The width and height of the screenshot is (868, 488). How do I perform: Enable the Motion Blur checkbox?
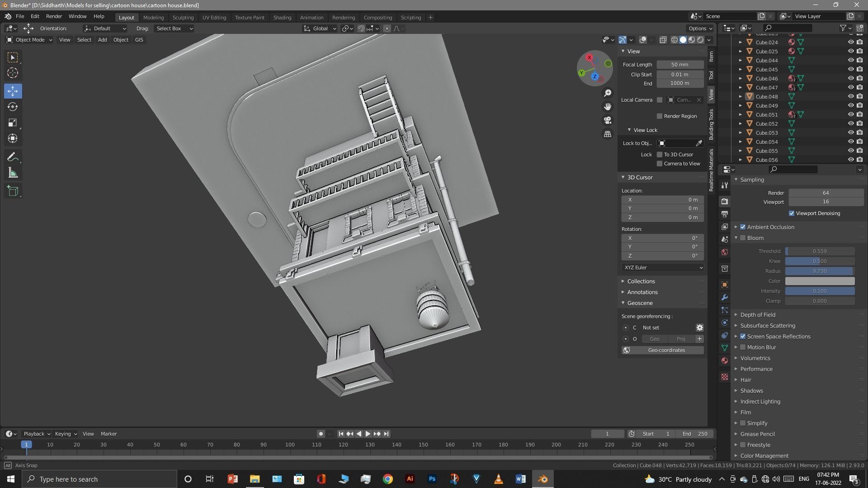tap(743, 347)
